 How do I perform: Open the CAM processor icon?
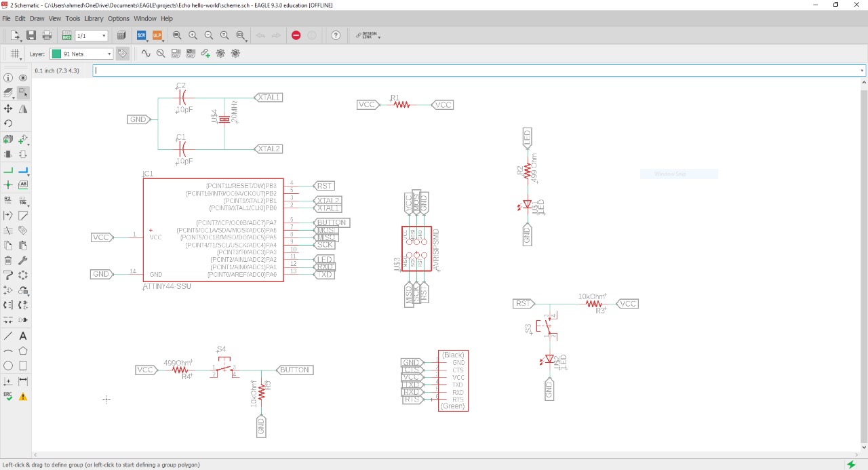click(x=121, y=35)
